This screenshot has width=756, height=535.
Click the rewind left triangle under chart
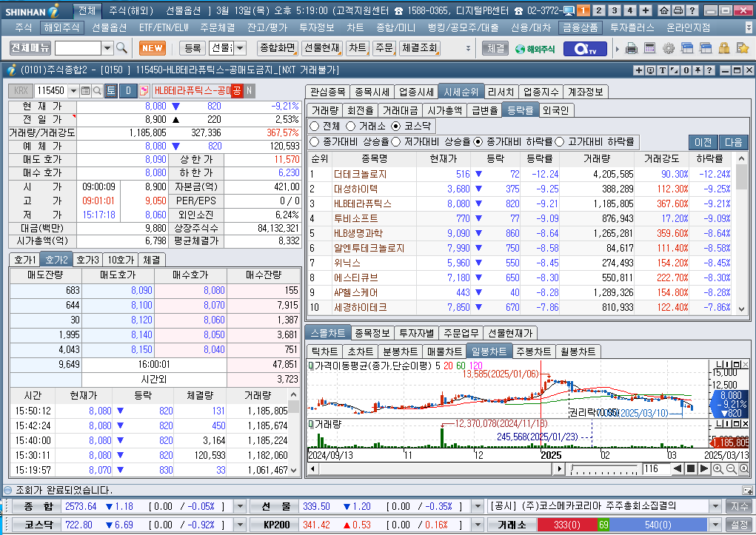[678, 468]
